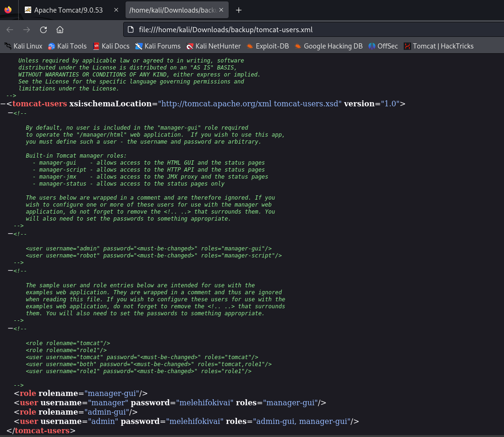Click commented line role rolename "role1"
The width and height of the screenshot is (504, 437).
[66, 350]
